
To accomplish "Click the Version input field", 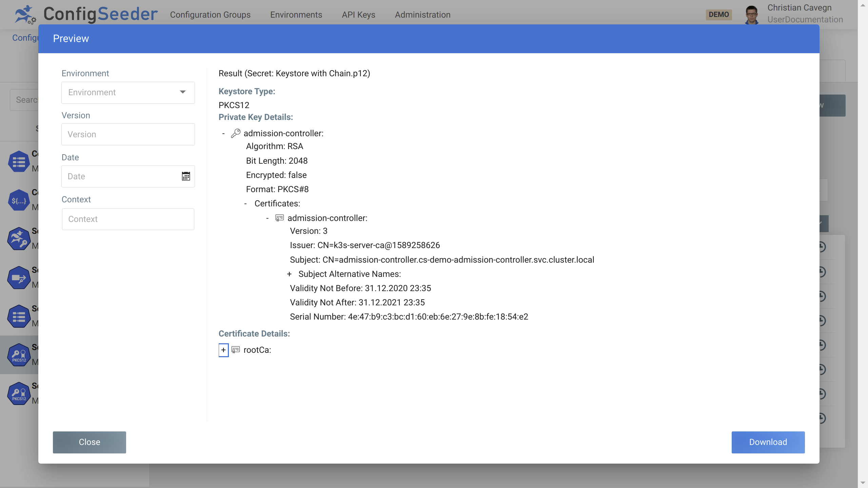I will [128, 134].
